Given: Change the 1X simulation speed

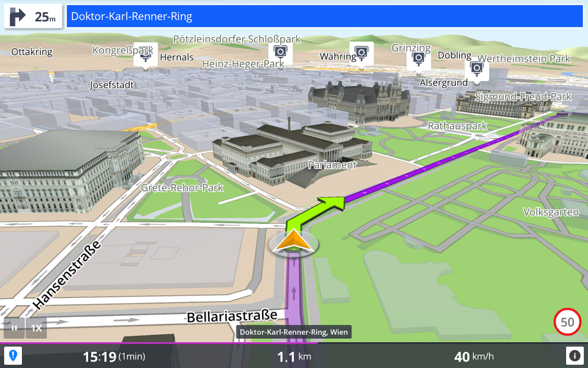Looking at the screenshot, I should point(36,328).
